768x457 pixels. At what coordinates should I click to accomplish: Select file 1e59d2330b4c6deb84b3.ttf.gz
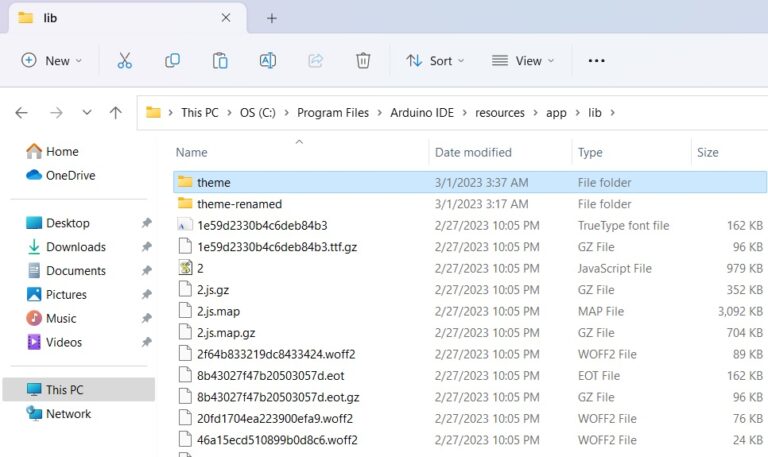(x=470, y=247)
